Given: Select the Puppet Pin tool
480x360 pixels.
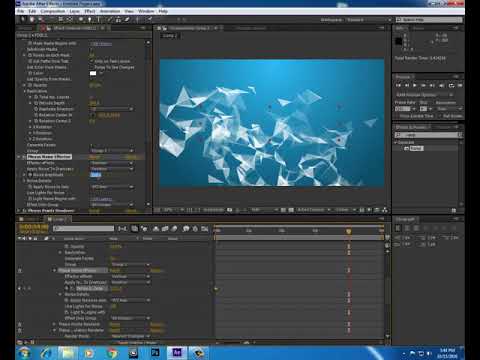Looking at the screenshot, I should click(x=150, y=20).
